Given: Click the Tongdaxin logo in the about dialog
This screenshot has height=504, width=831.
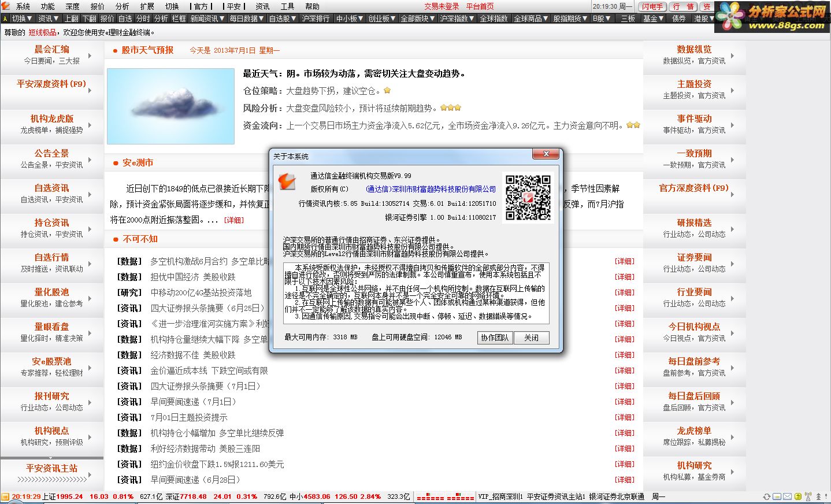Looking at the screenshot, I should coord(287,181).
